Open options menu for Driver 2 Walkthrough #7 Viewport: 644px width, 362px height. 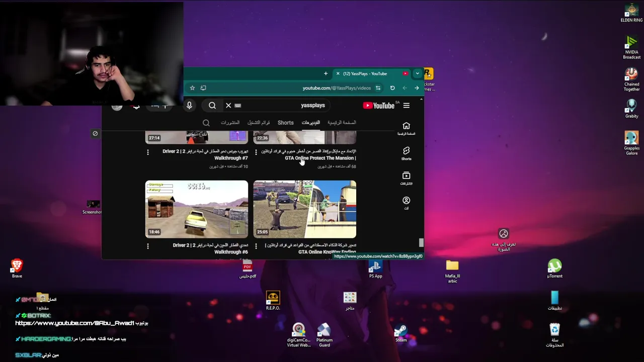148,152
